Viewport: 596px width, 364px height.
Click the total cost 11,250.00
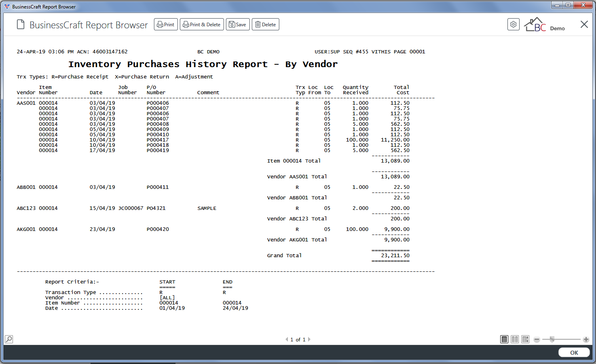[395, 140]
